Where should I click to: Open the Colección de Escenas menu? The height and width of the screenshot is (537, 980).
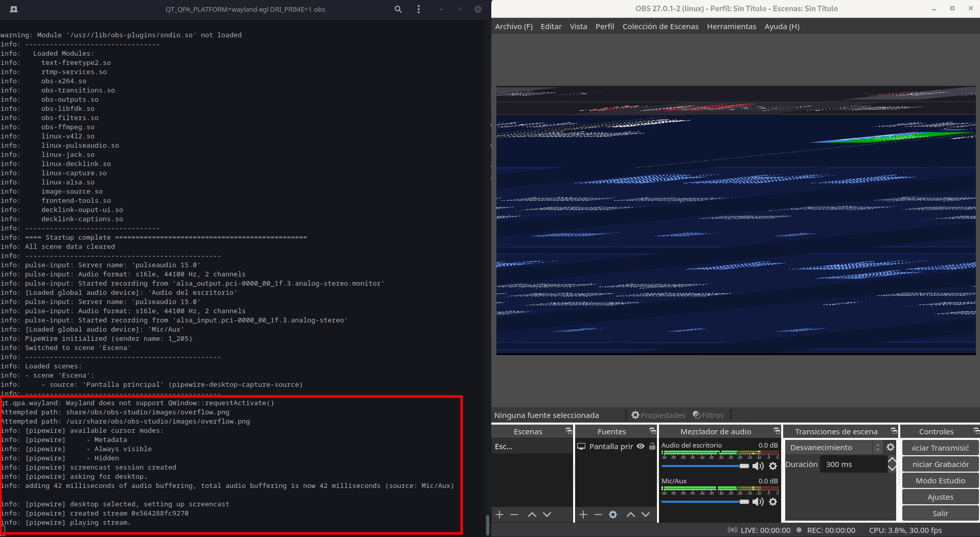tap(660, 26)
